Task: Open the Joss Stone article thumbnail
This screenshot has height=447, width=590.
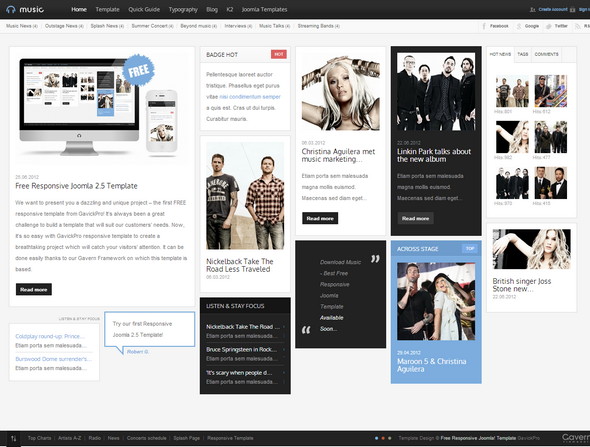Action: [x=531, y=249]
